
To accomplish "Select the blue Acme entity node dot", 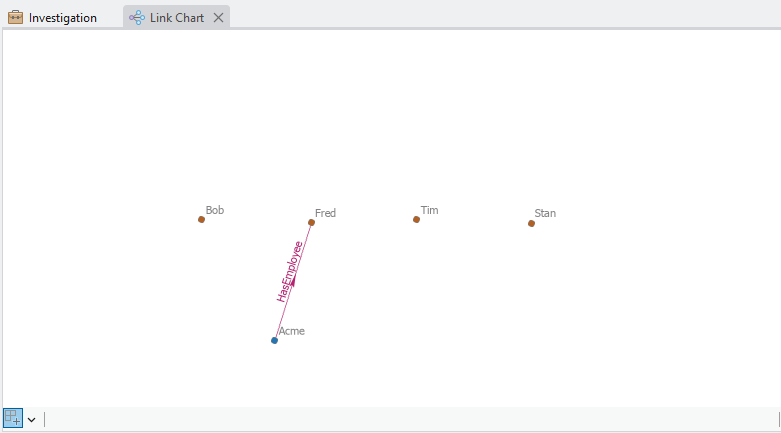I will (274, 340).
